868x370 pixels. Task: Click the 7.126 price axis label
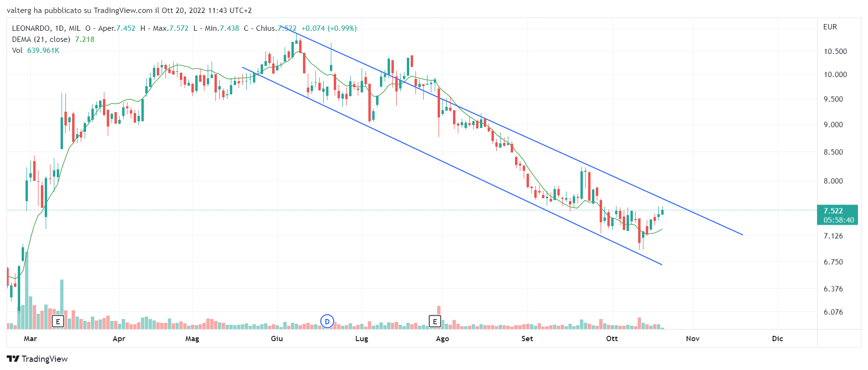[833, 236]
